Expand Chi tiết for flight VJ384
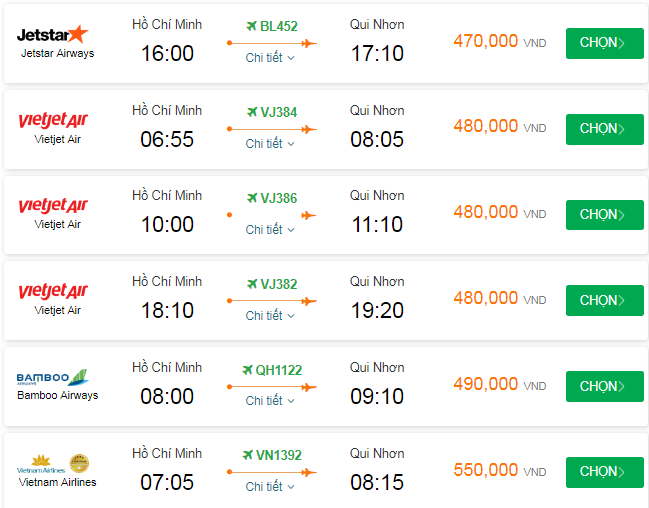Screen dimensions: 649x508 click(x=270, y=144)
